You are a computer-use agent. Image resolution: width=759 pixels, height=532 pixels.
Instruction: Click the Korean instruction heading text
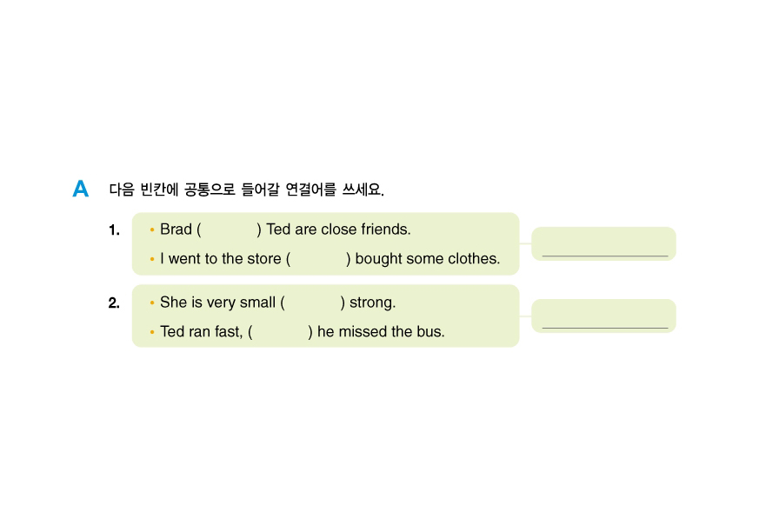[246, 190]
